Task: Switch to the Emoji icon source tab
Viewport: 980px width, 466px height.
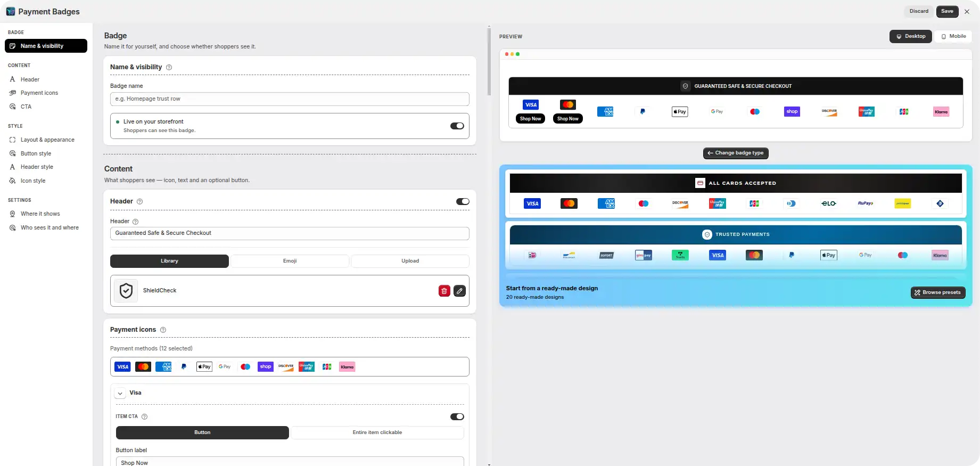Action: coord(290,261)
